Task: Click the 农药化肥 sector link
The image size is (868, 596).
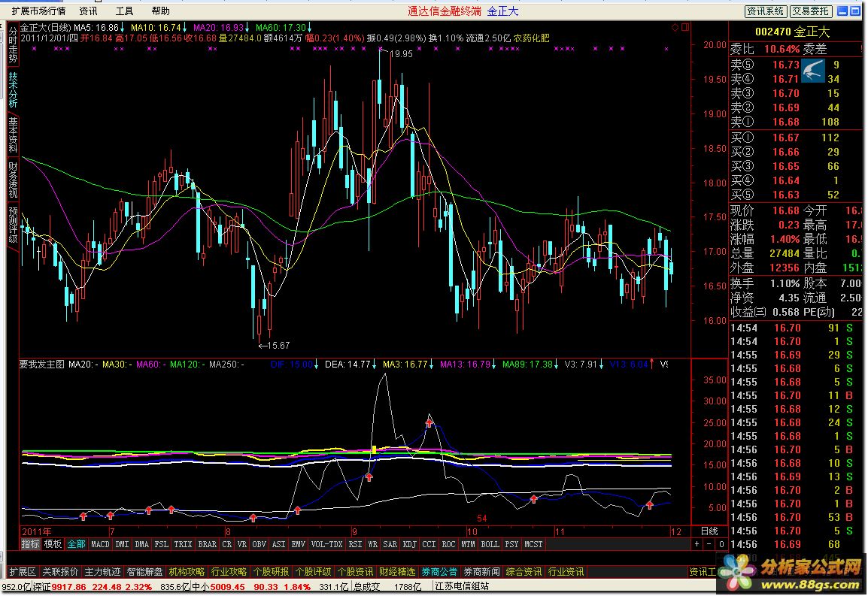Action: point(532,38)
